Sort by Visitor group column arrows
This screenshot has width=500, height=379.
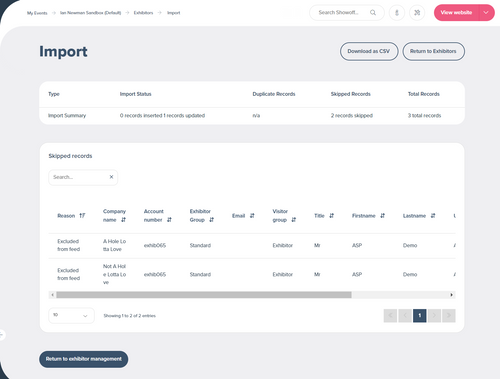click(x=294, y=220)
